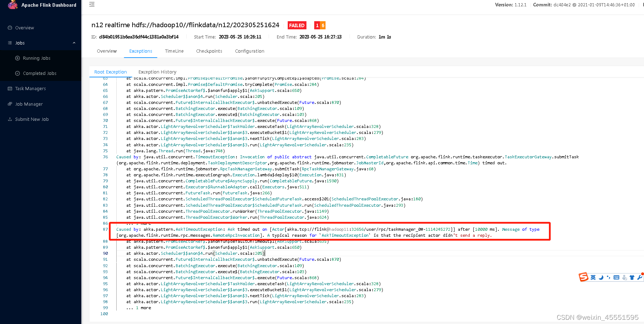Open the Exception History tab
644x324 pixels.
click(157, 72)
